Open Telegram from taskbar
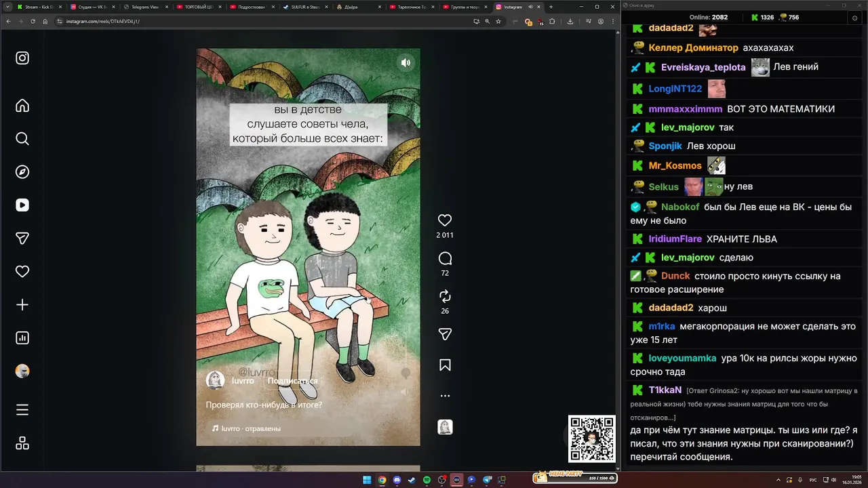This screenshot has width=868, height=488. click(486, 480)
